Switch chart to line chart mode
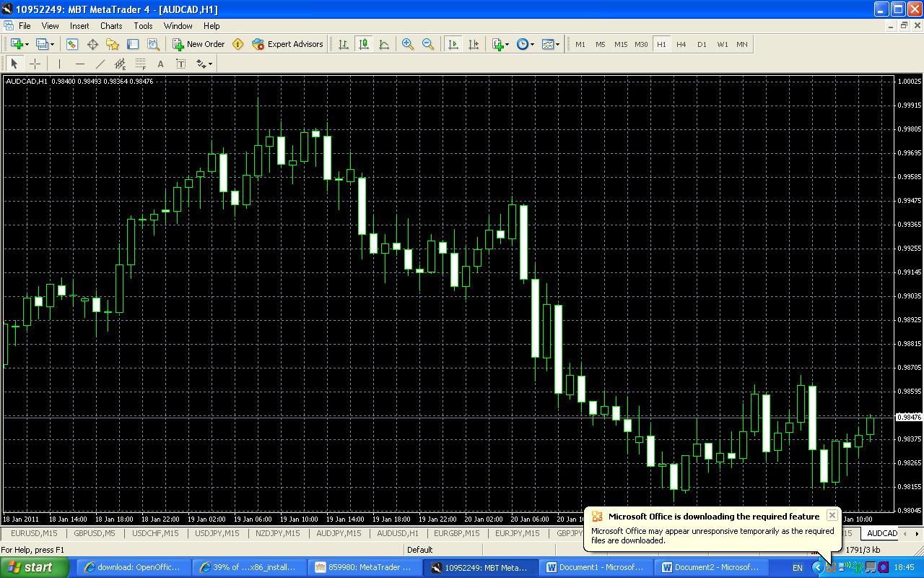924x578 pixels. (x=384, y=44)
